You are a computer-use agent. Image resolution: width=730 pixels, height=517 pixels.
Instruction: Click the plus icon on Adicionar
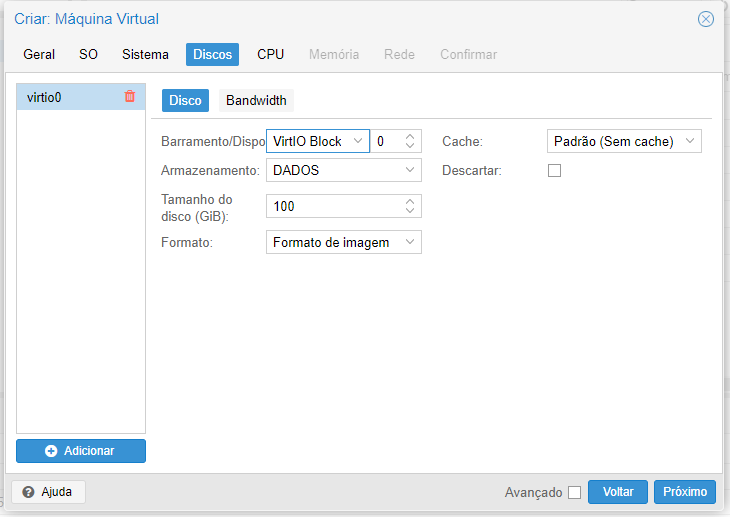51,451
